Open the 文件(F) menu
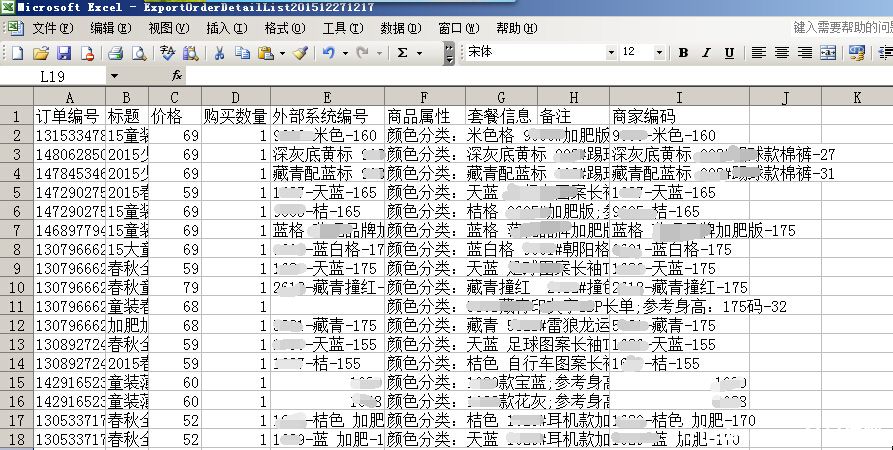This screenshot has height=450, width=893. pos(53,28)
